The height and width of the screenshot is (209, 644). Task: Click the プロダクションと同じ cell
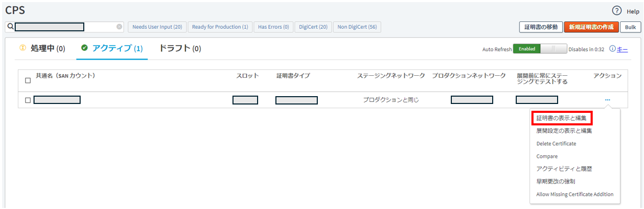click(391, 100)
